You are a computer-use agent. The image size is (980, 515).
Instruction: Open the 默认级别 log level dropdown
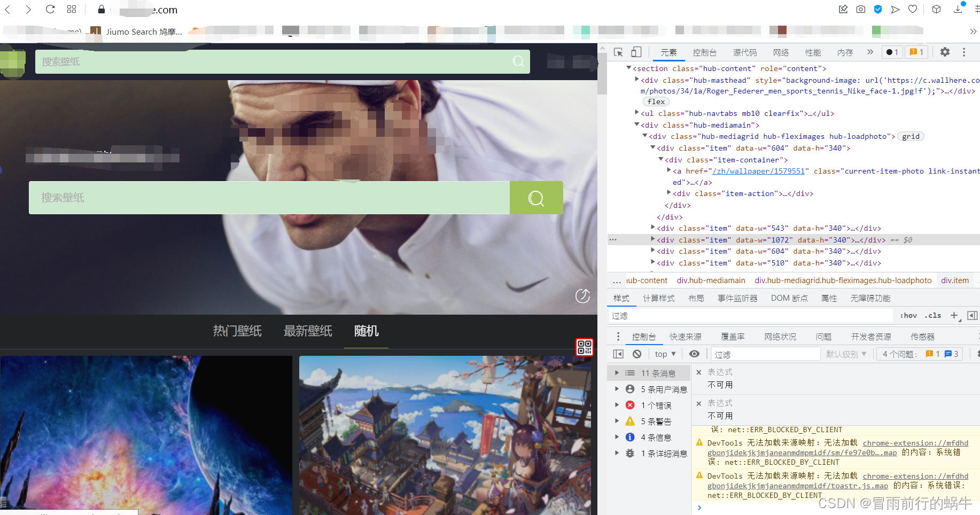846,354
